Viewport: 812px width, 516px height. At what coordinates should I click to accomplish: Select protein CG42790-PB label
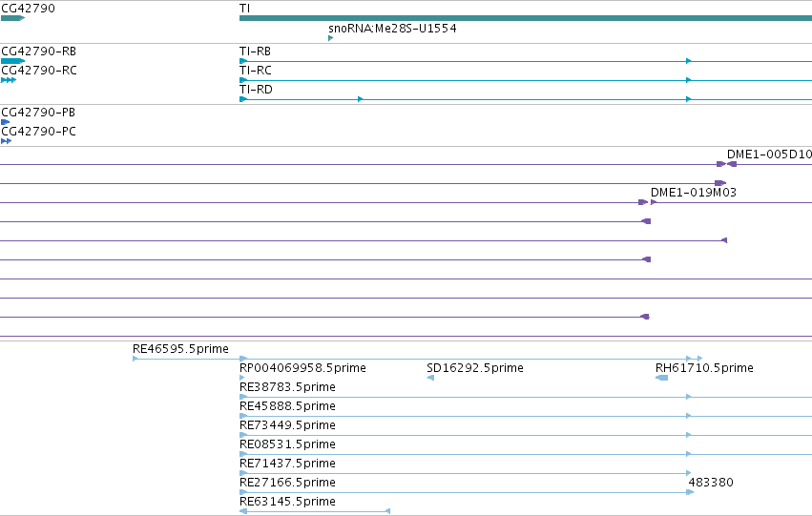point(38,113)
